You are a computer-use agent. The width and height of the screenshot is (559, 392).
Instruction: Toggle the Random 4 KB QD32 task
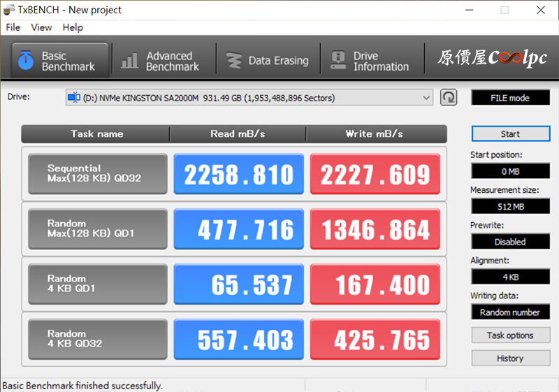(x=97, y=339)
